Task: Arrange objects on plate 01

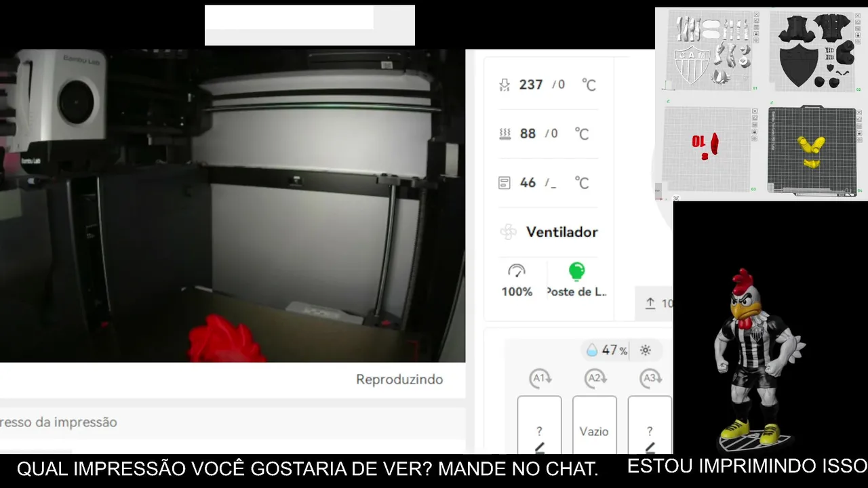Action: click(756, 27)
